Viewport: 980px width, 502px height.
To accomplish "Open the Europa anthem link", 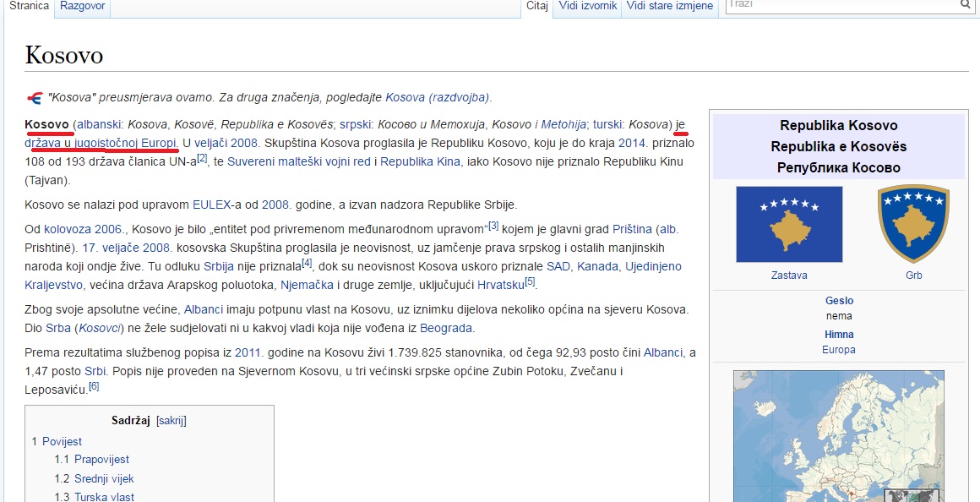I will click(839, 350).
